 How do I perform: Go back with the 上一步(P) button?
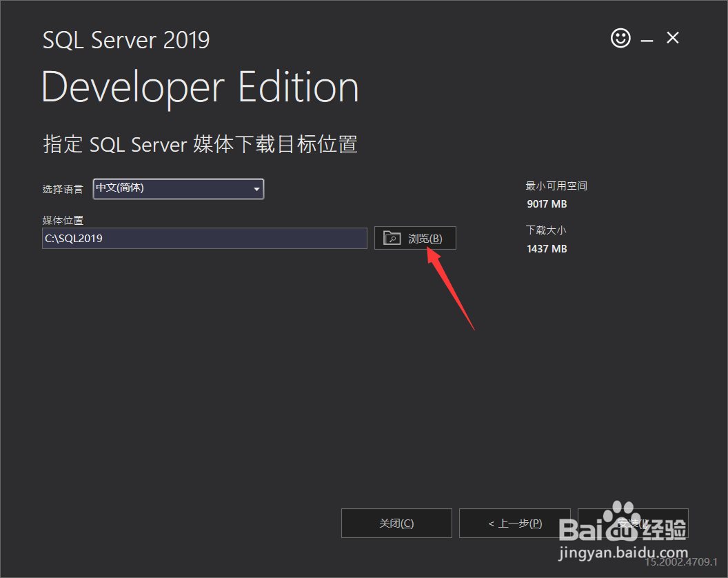[514, 524]
